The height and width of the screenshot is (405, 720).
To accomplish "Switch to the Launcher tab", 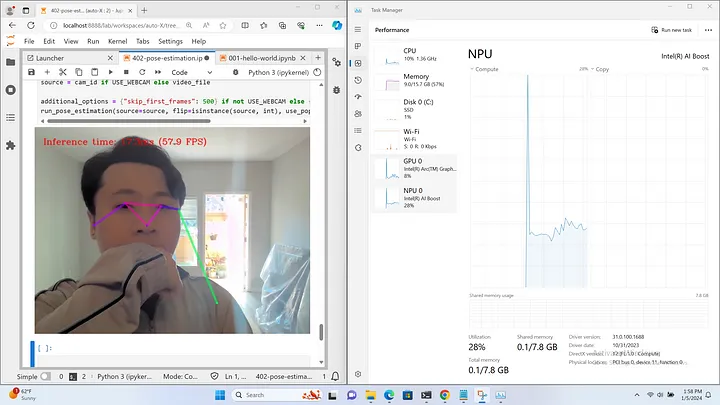I will [50, 58].
